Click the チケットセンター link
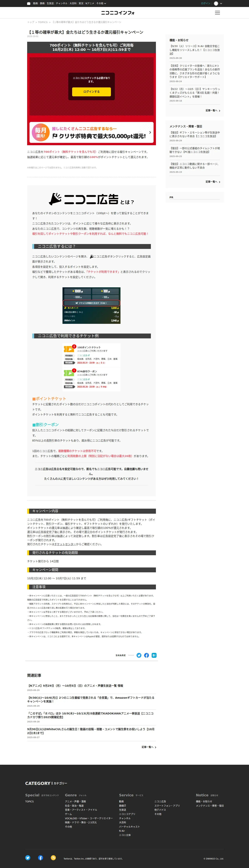The height and width of the screenshot is (868, 249). pos(65,544)
